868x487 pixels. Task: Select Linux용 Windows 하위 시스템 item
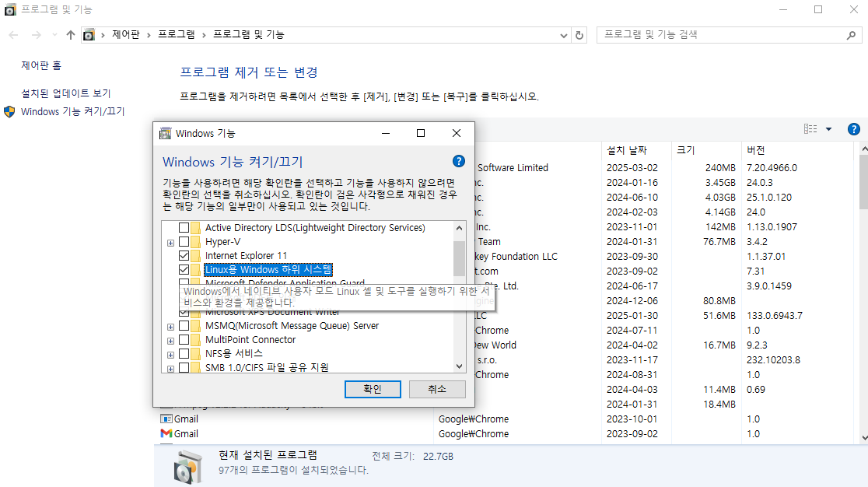(268, 269)
